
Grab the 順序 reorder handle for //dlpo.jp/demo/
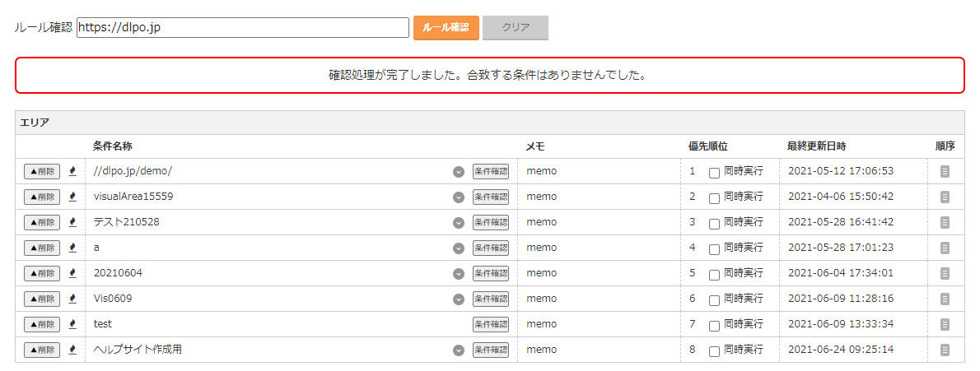point(945,172)
